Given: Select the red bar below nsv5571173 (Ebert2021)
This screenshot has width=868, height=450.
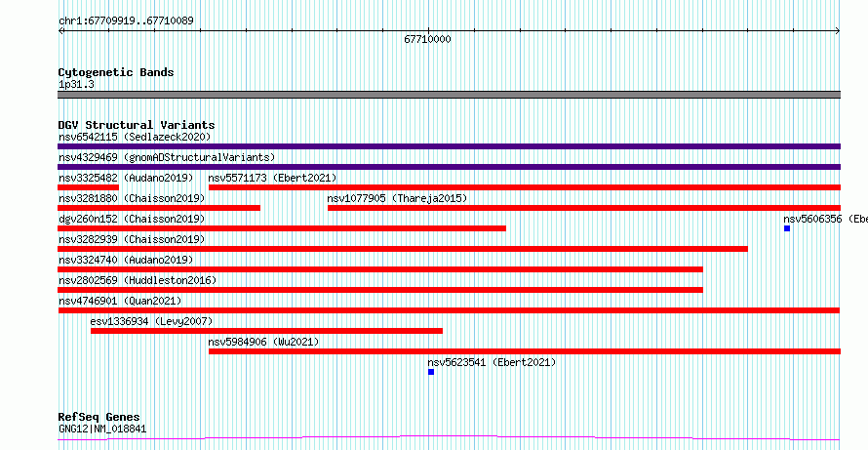Looking at the screenshot, I should [x=525, y=187].
